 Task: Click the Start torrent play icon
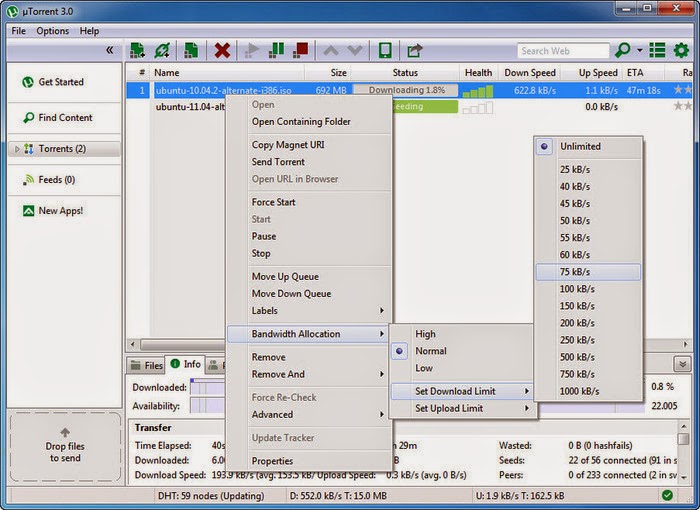click(x=252, y=50)
